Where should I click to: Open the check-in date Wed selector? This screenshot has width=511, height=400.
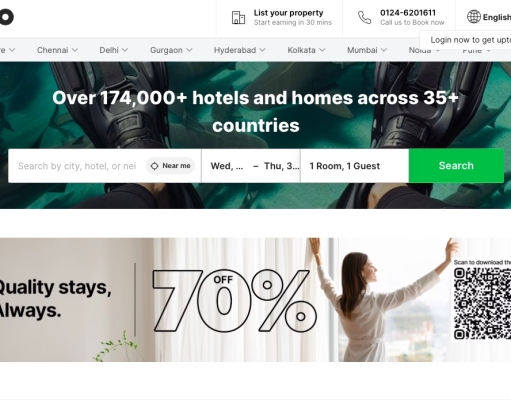(227, 166)
